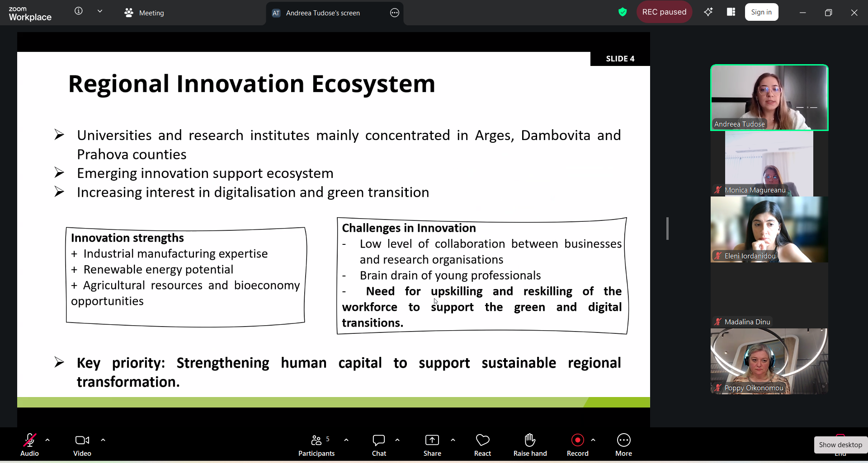Open the AI Companion sparkle icon
This screenshot has width=868, height=463.
point(708,12)
